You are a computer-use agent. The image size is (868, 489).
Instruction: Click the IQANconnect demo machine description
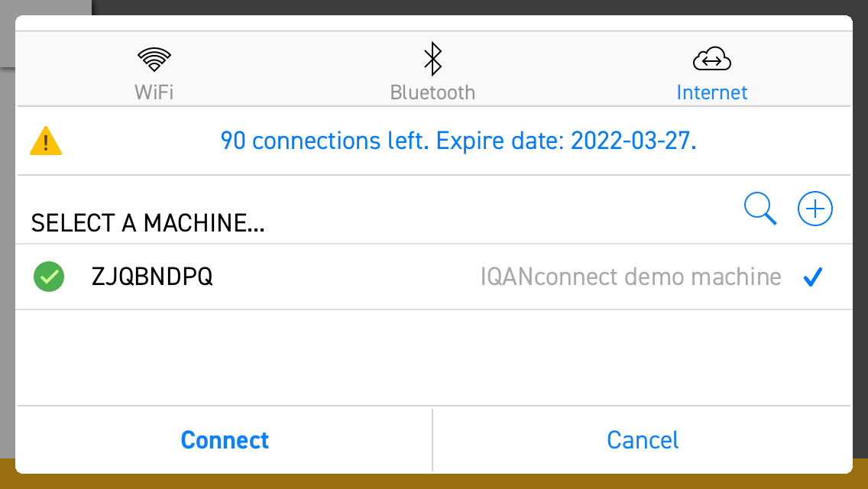[x=630, y=277]
